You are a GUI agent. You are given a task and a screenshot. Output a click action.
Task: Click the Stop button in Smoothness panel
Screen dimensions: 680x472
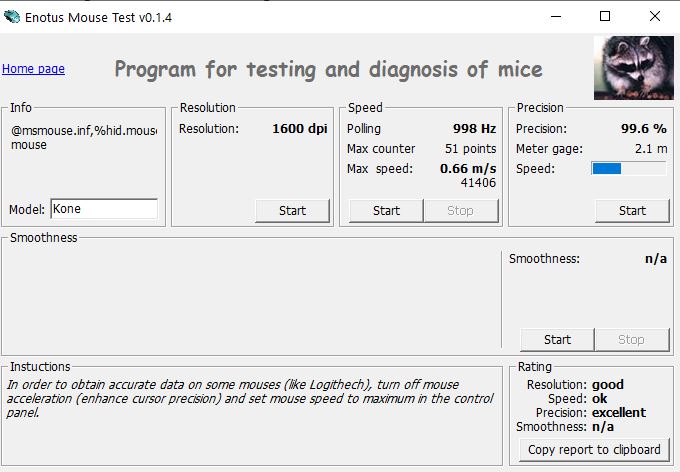[x=632, y=340]
